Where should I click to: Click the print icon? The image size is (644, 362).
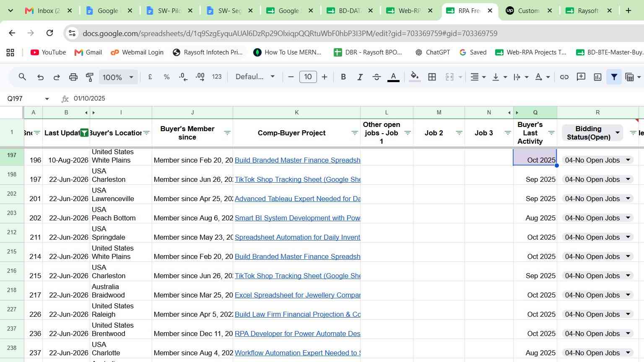[x=73, y=77]
